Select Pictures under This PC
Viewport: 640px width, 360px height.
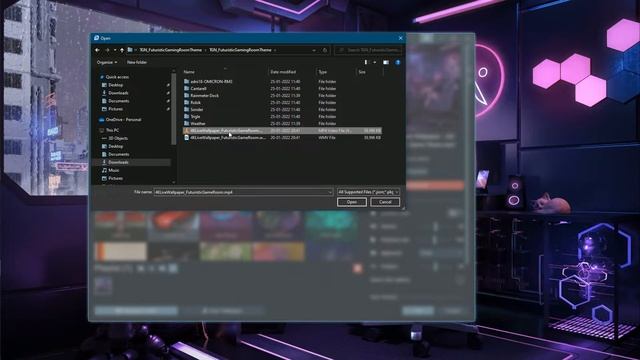click(x=115, y=178)
